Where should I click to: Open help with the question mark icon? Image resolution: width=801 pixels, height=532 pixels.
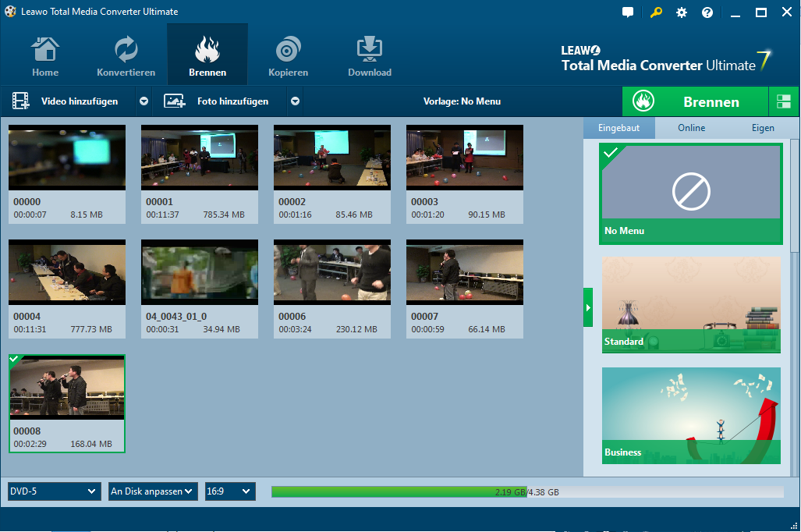(707, 12)
